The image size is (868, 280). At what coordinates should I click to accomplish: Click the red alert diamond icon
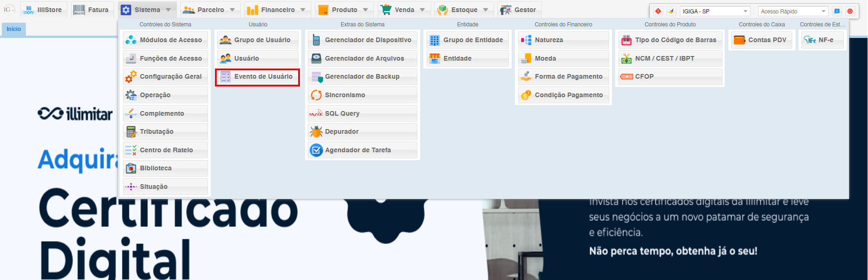tap(658, 11)
